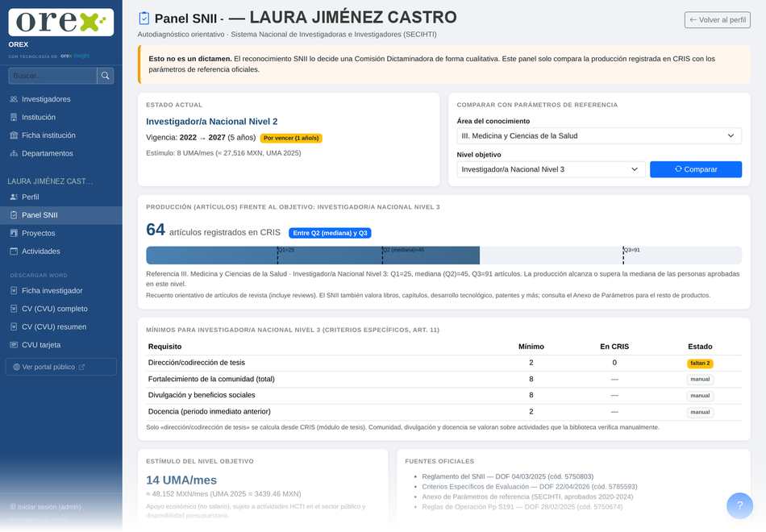Go to Perfil in sidebar
766x532 pixels.
tap(61, 197)
